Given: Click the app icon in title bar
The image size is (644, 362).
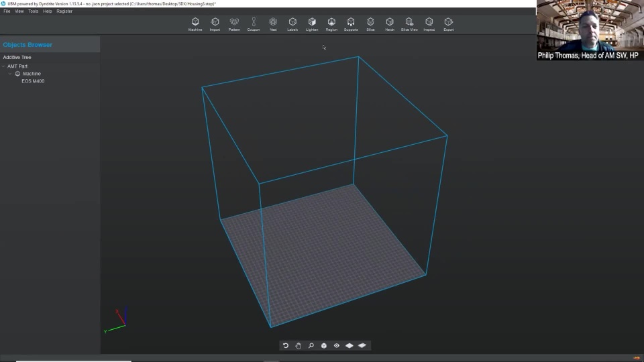Looking at the screenshot, I should 3,4.
